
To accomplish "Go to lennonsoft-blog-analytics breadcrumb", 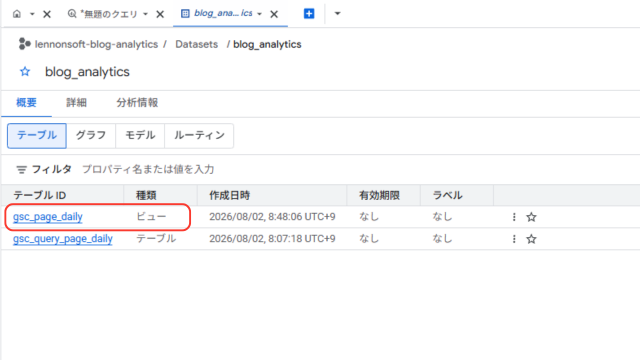I will [96, 44].
